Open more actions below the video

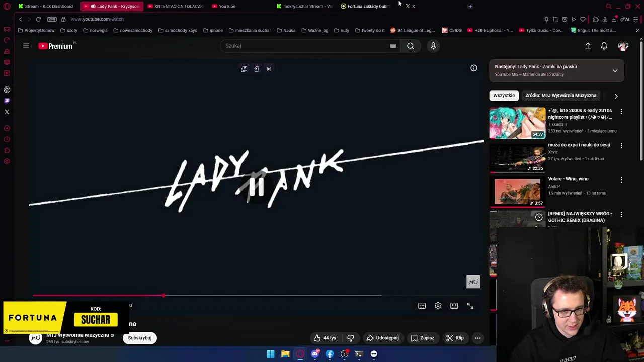click(x=478, y=338)
